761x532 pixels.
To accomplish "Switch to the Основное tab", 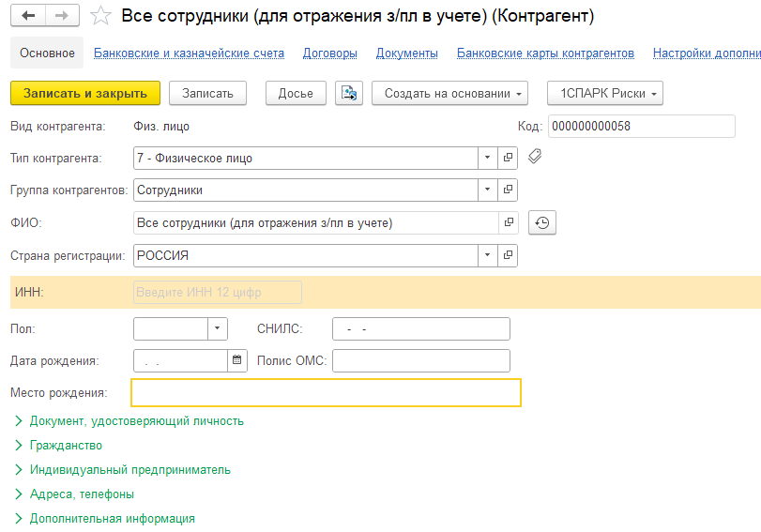I will (47, 53).
